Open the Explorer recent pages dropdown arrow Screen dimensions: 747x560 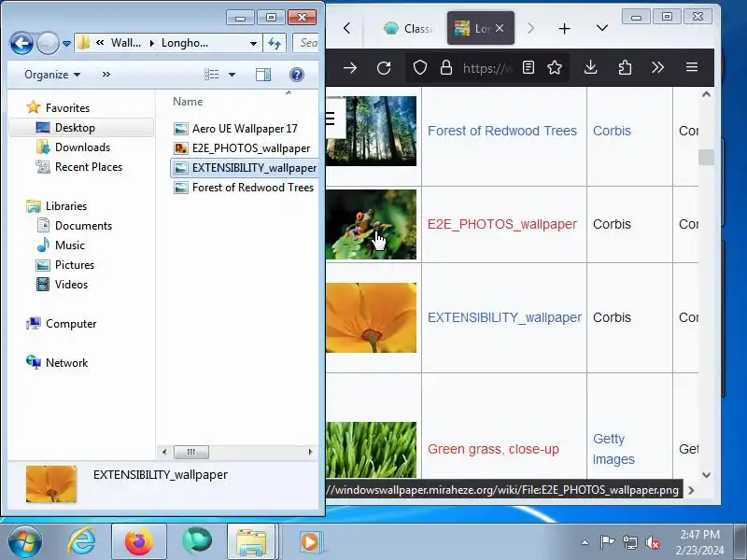(x=66, y=44)
